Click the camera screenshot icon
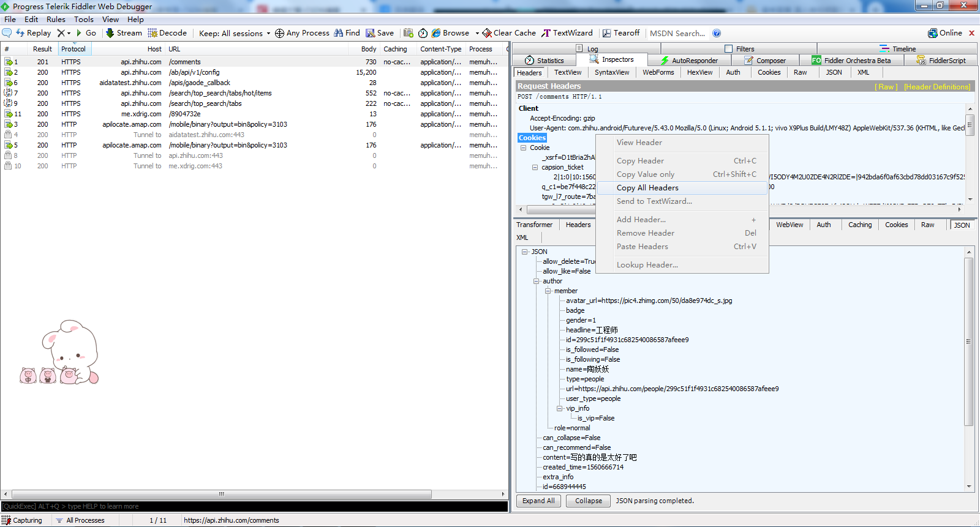 pos(409,33)
